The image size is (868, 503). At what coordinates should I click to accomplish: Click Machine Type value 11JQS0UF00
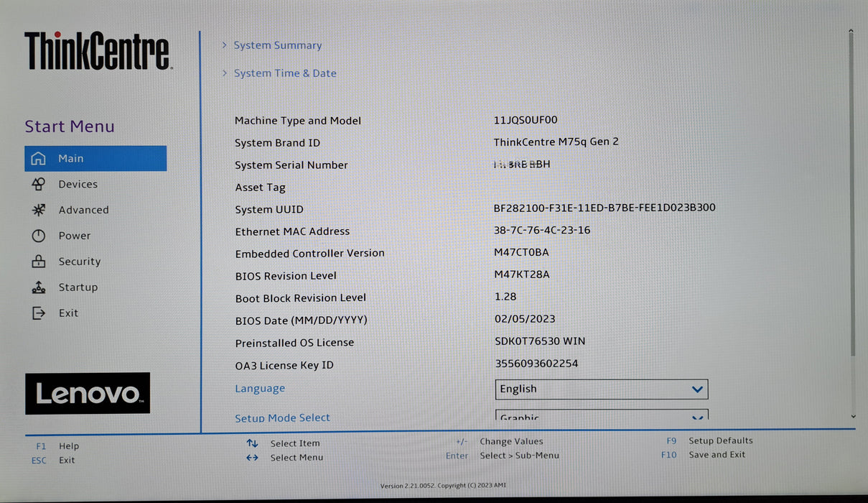click(526, 120)
